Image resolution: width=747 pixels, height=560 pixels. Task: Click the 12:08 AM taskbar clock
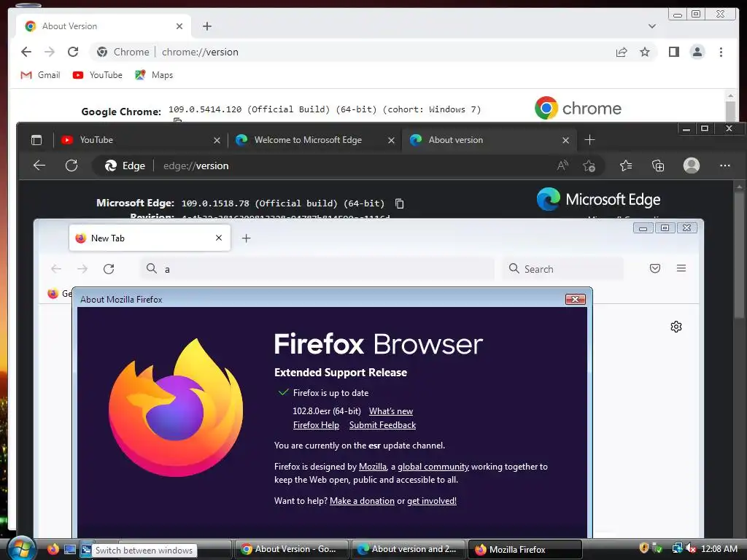pos(719,549)
